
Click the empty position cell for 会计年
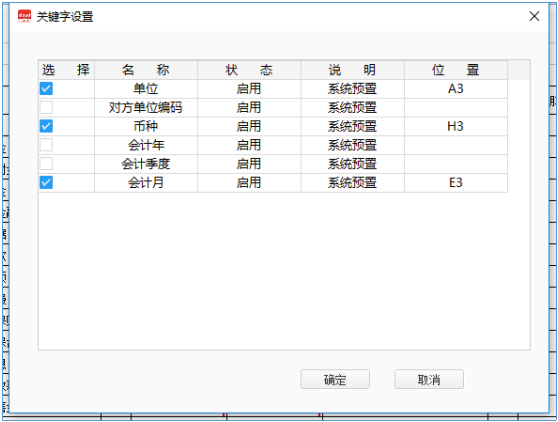click(456, 145)
